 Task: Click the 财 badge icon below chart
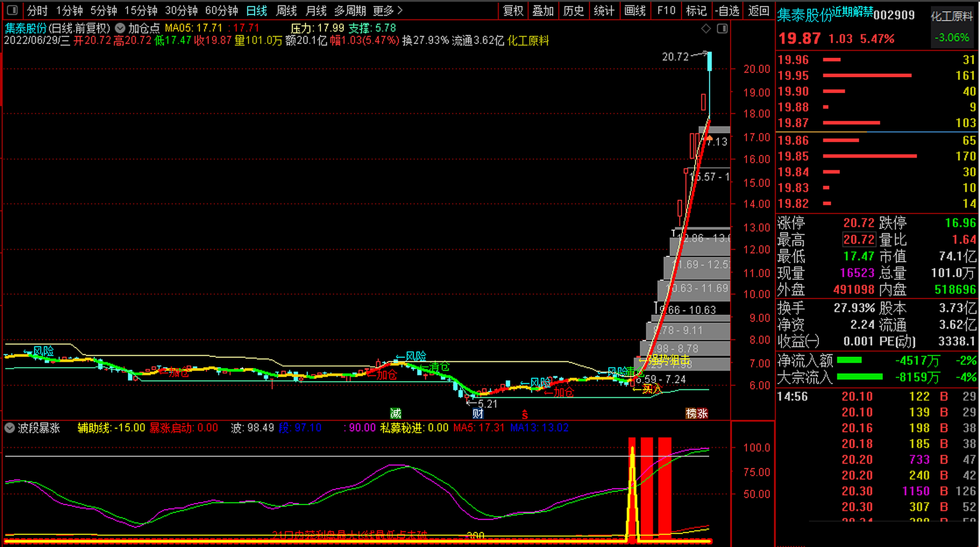pyautogui.click(x=477, y=413)
